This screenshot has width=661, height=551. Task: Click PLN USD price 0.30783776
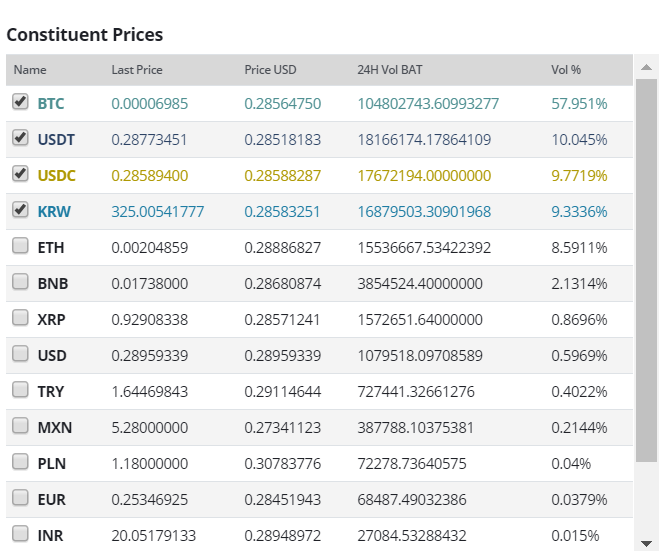pyautogui.click(x=283, y=464)
